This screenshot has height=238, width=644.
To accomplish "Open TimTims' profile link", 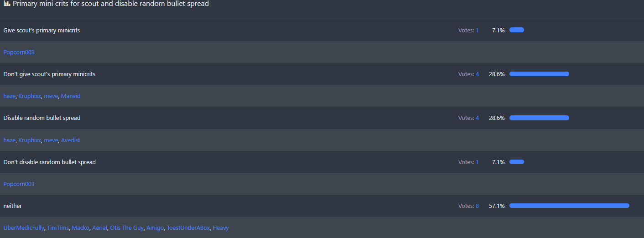I will (x=58, y=228).
